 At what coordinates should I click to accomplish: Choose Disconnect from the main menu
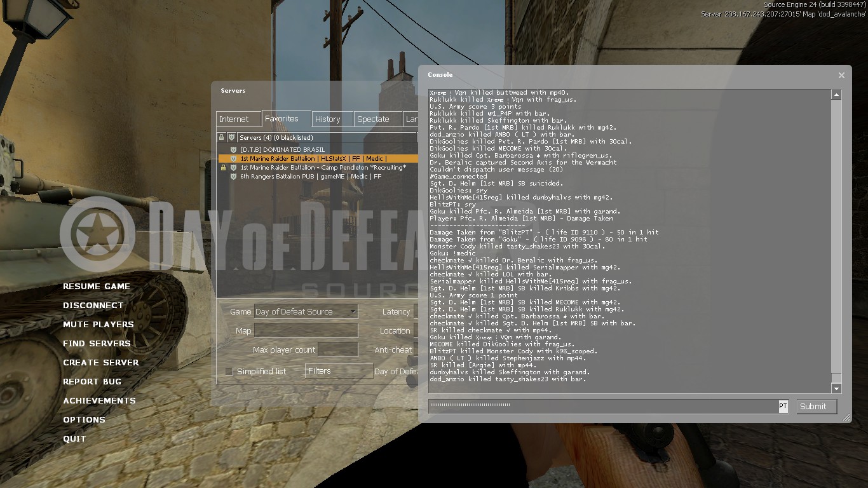93,306
